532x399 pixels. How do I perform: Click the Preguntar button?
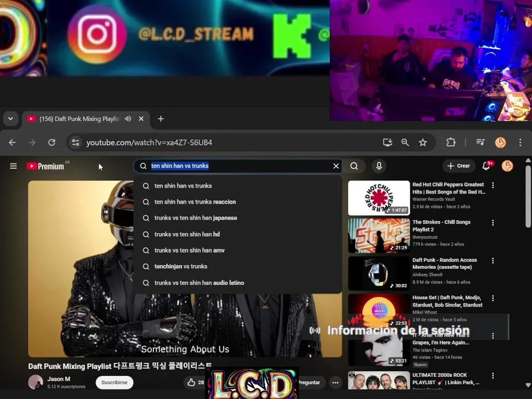309,382
